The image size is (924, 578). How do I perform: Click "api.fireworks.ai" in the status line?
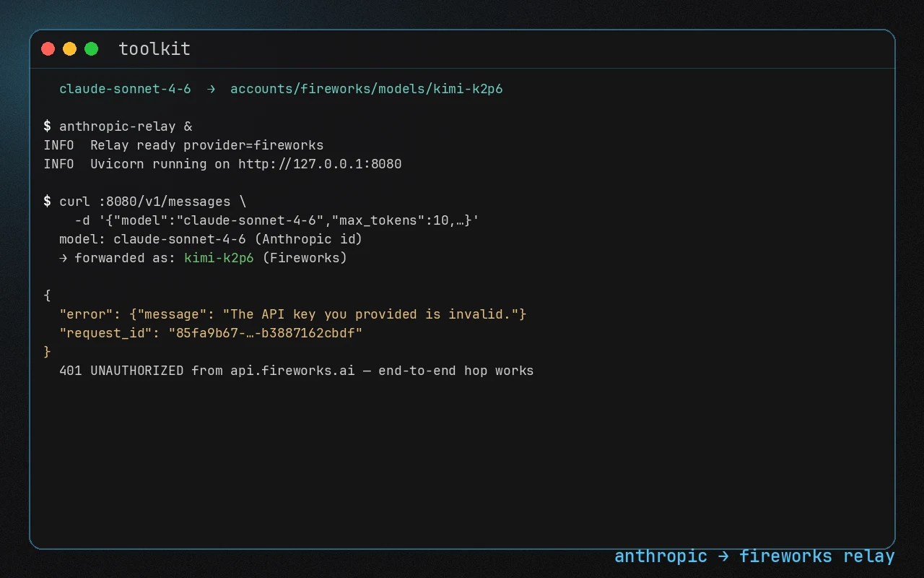(292, 371)
